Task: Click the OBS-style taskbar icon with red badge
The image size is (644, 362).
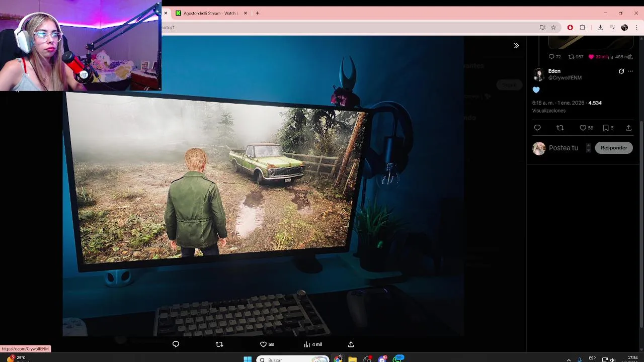Action: point(368,359)
